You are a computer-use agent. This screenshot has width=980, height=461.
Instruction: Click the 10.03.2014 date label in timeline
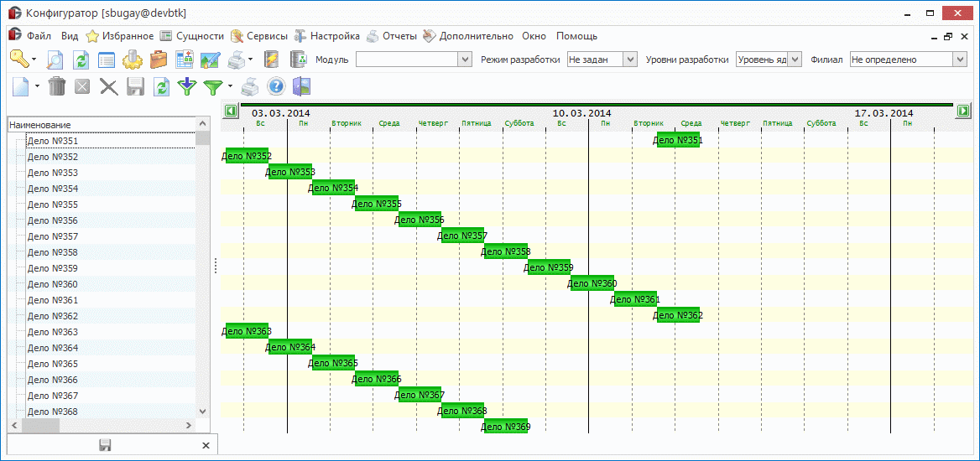point(582,114)
